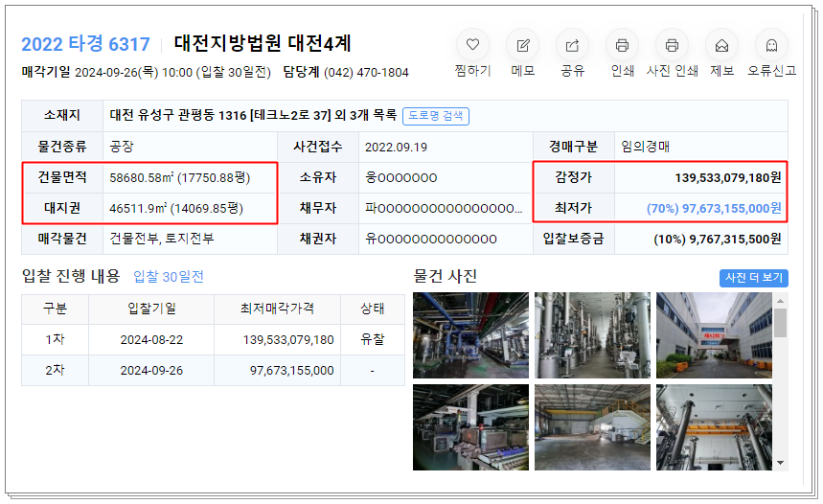Click photo scrollbar up arrow
Viewport: 823px width, 504px height.
click(781, 300)
